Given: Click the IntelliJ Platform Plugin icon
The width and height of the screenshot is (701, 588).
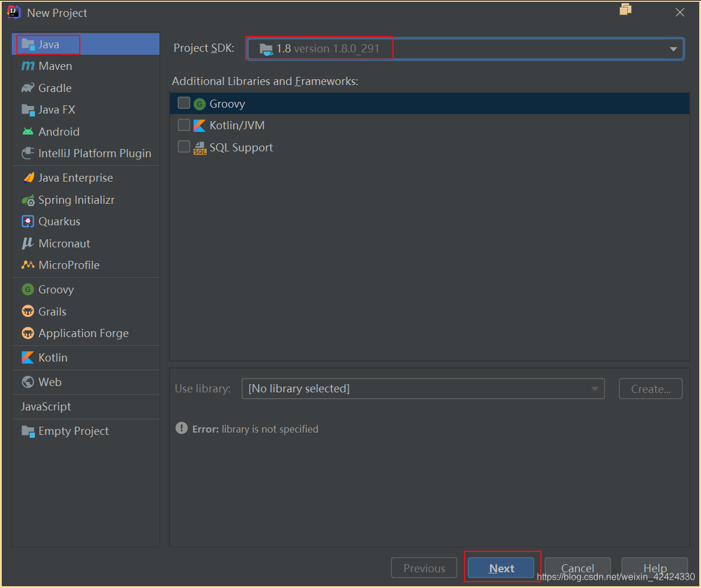Looking at the screenshot, I should pos(28,153).
